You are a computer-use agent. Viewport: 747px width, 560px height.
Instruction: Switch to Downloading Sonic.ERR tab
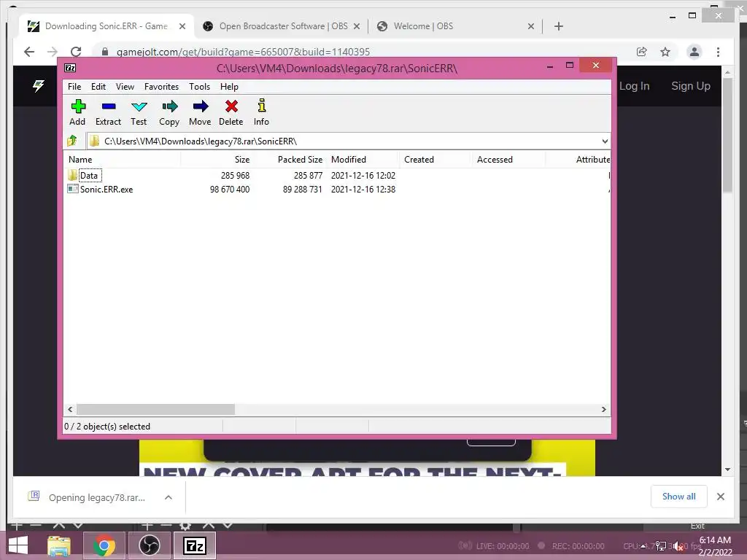(x=106, y=26)
